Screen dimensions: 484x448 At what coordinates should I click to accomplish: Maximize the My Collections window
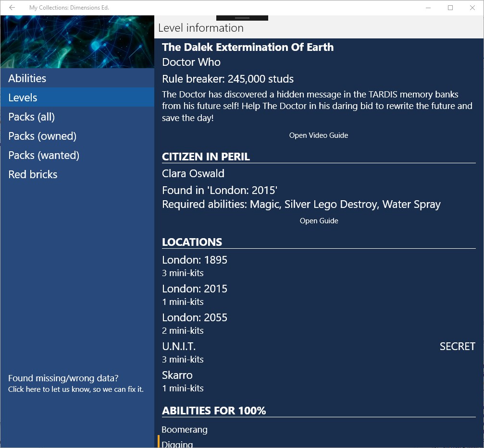click(x=450, y=8)
